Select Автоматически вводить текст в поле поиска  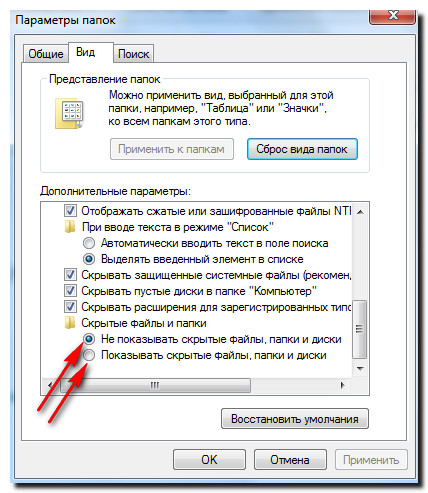[x=89, y=243]
